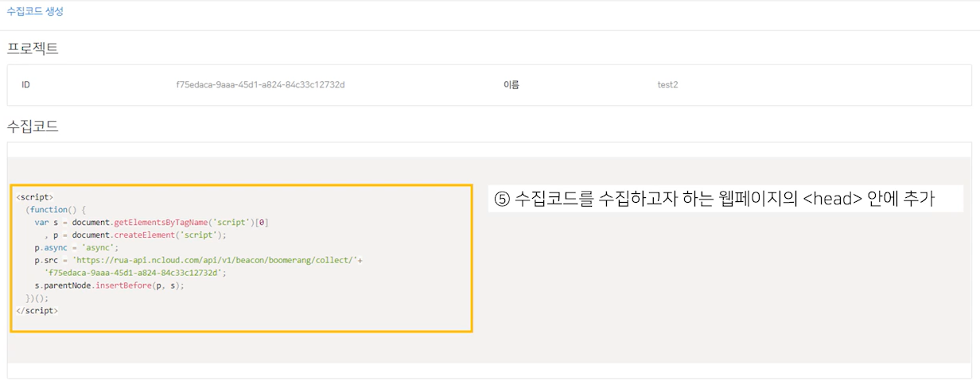Select the project ID value f75edaca-9aaa-45d1-a824-84c33c12732d
980x392 pixels.
click(260, 84)
